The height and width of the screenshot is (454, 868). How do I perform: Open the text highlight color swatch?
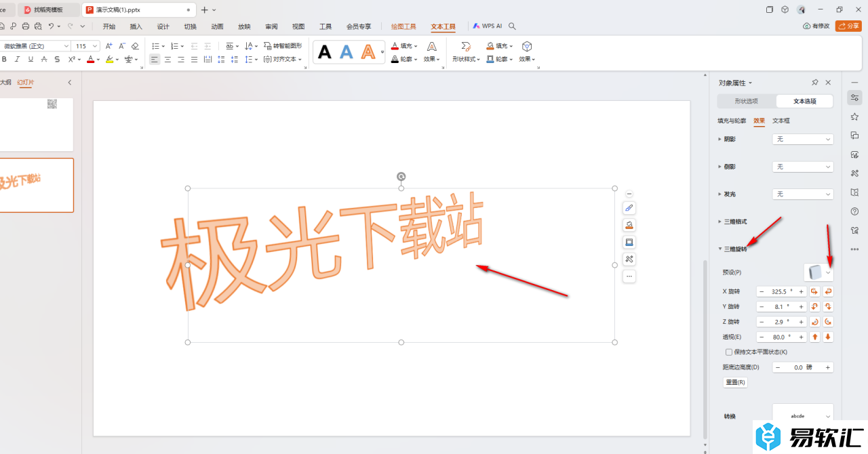pyautogui.click(x=109, y=60)
